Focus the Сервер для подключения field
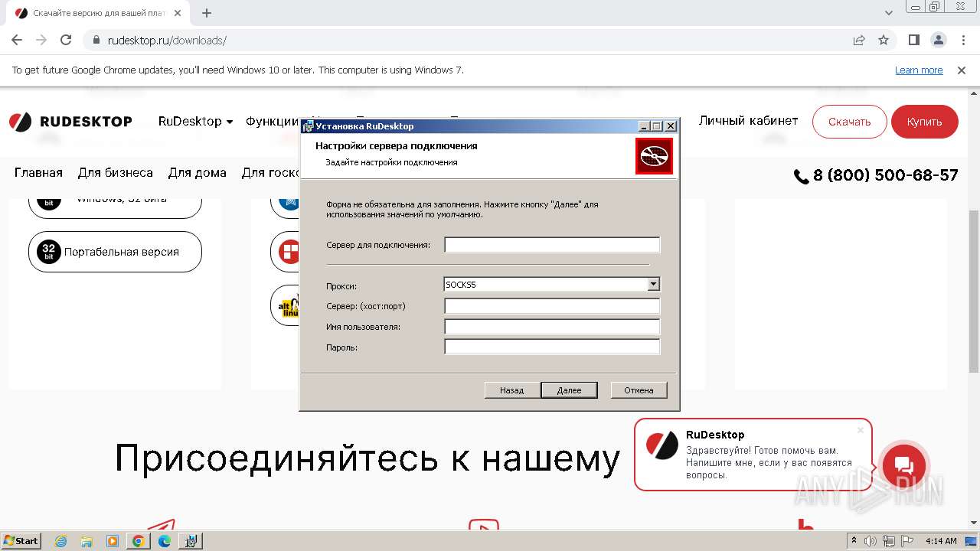This screenshot has width=980, height=551. (x=552, y=245)
